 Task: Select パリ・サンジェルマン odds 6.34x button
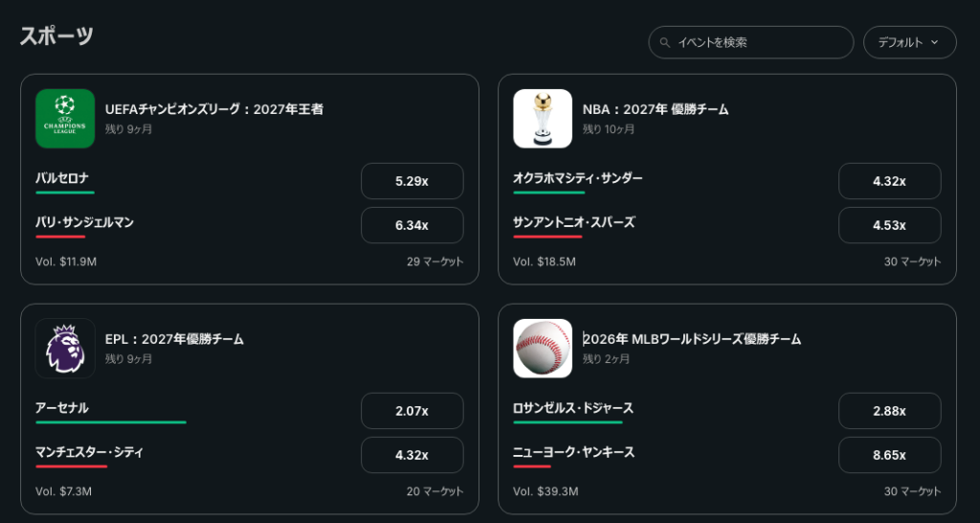pyautogui.click(x=412, y=225)
